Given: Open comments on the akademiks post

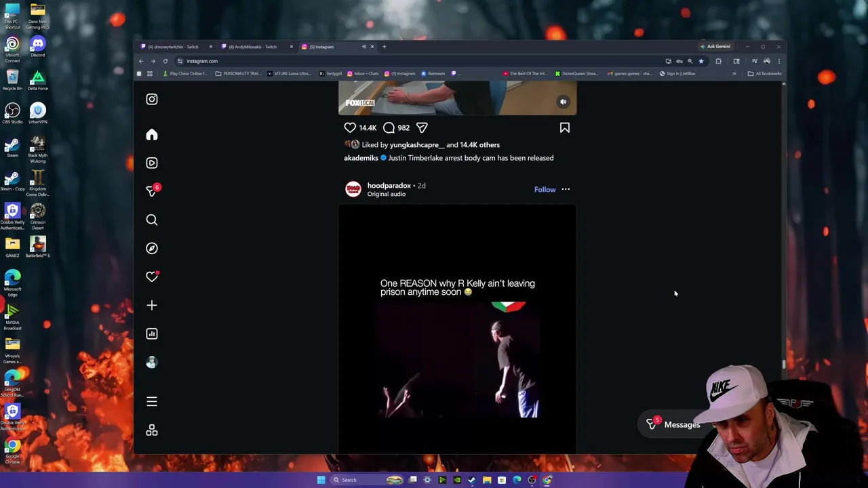Looking at the screenshot, I should [x=389, y=127].
